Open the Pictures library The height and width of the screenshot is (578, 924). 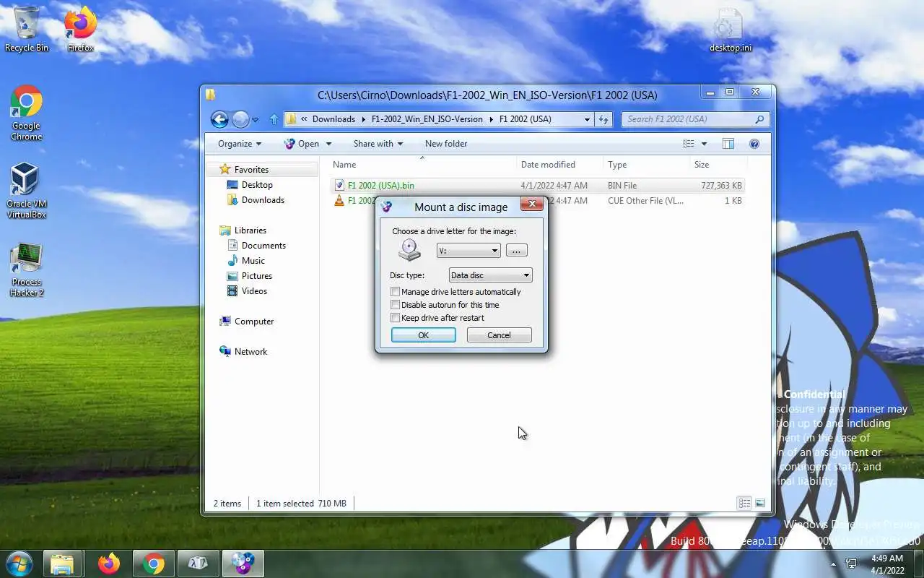click(x=257, y=276)
